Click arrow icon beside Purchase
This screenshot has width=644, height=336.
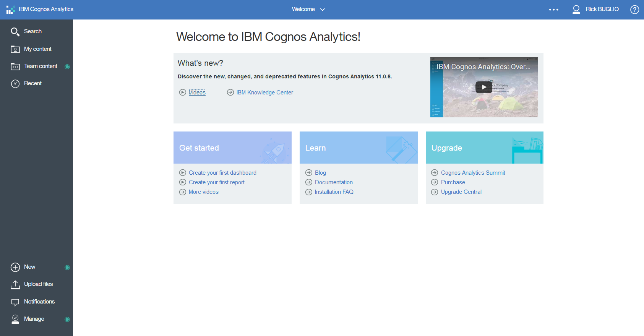point(435,182)
